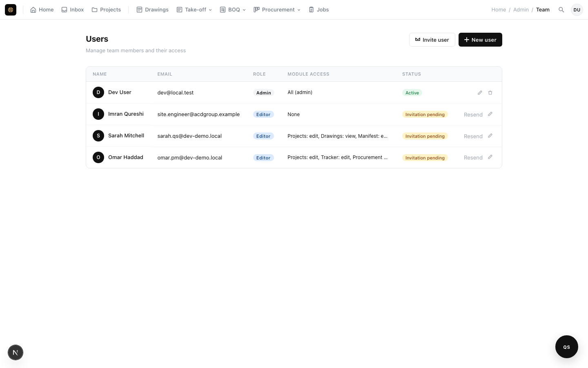
Task: Edit Sarah Mitchell using the pencil icon
Action: coord(490,136)
